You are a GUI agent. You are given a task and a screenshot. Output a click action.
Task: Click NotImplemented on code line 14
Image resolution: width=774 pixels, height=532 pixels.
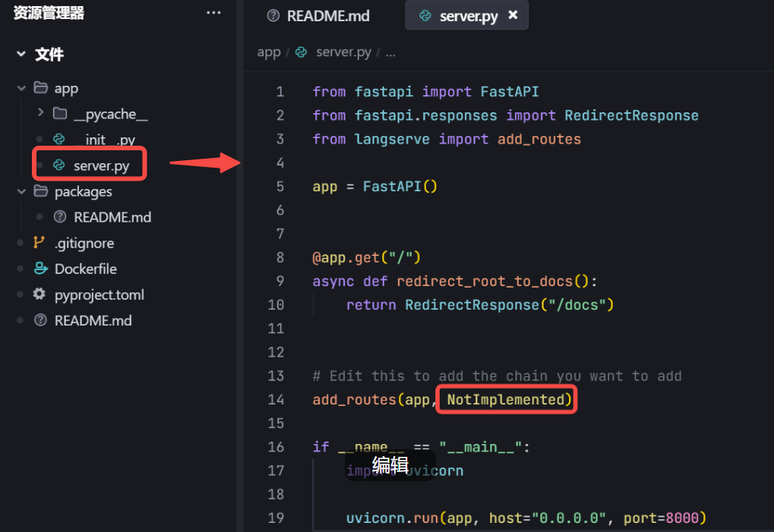507,399
